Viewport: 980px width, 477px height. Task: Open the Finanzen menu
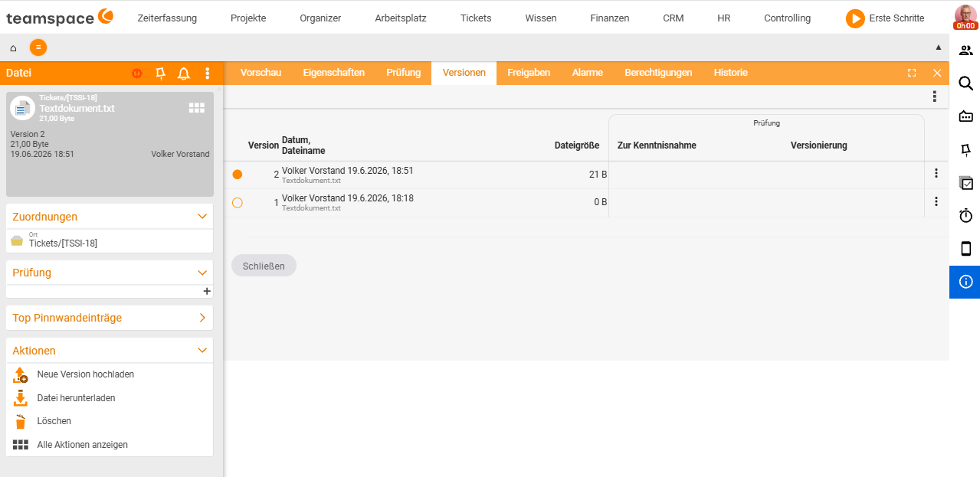click(610, 18)
